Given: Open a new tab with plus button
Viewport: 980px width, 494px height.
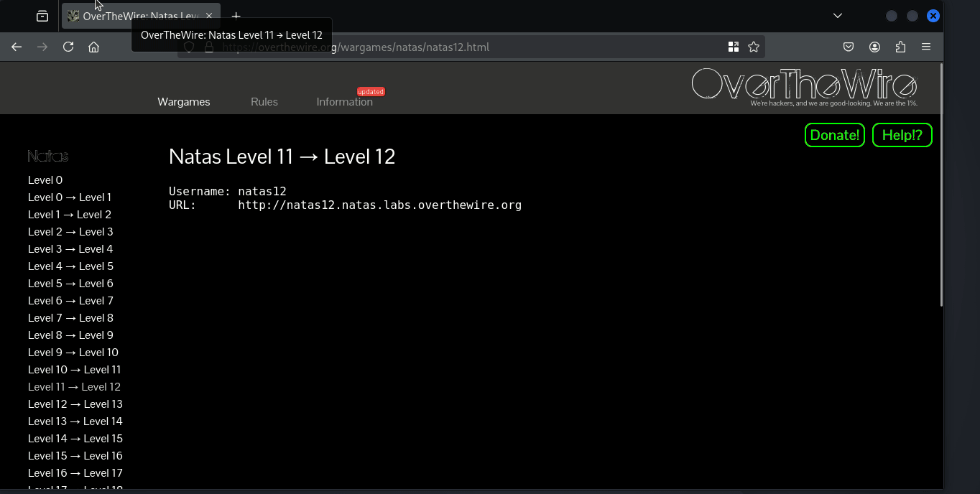Looking at the screenshot, I should click(x=236, y=16).
